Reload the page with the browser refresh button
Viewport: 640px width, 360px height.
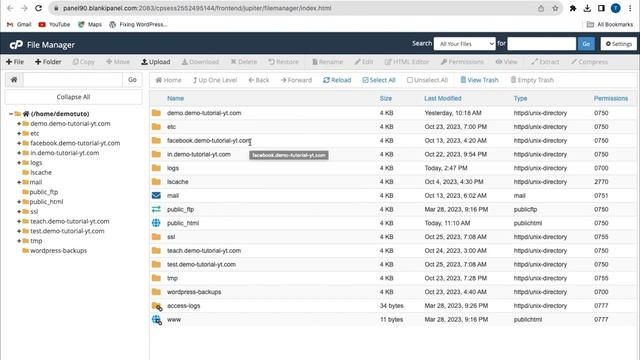pos(38,8)
